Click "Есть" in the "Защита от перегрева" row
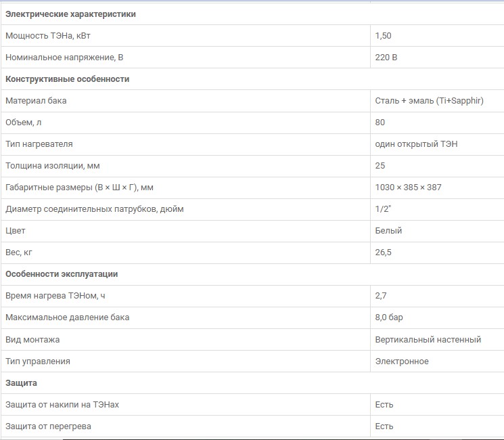 (x=384, y=426)
